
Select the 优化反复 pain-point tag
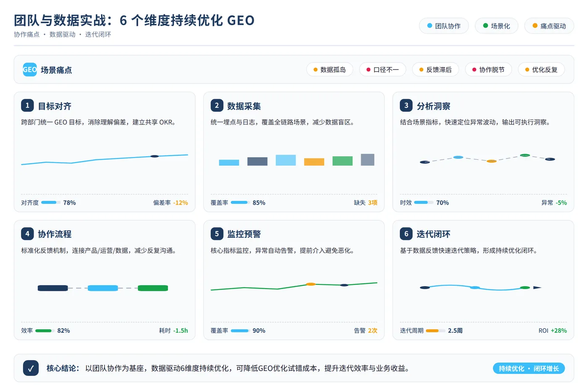(541, 70)
